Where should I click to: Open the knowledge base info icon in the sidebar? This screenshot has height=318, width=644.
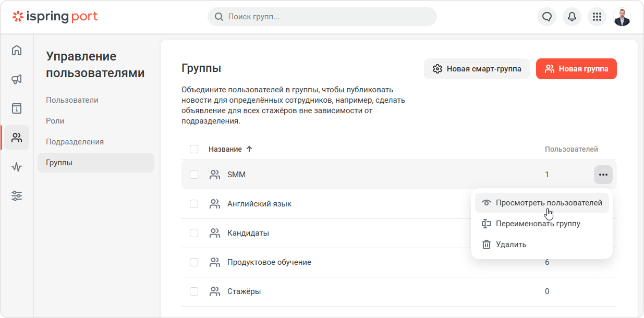point(17,108)
